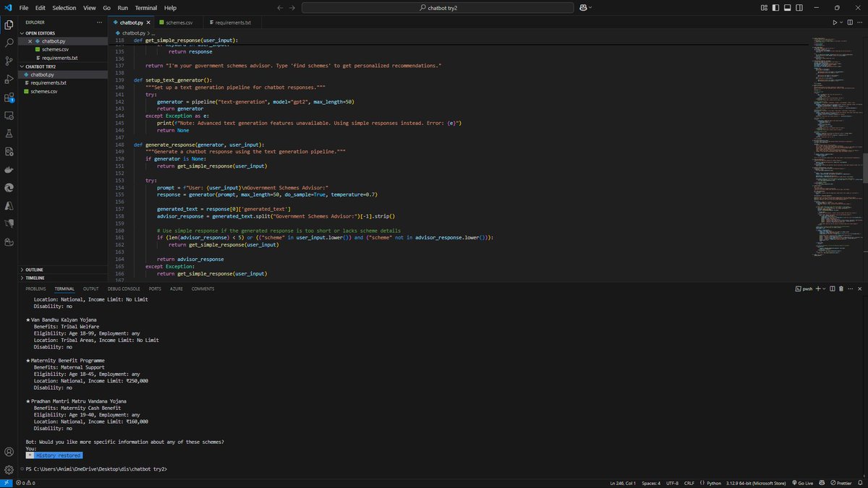868x488 pixels.
Task: Open the Selection menu
Action: click(64, 7)
